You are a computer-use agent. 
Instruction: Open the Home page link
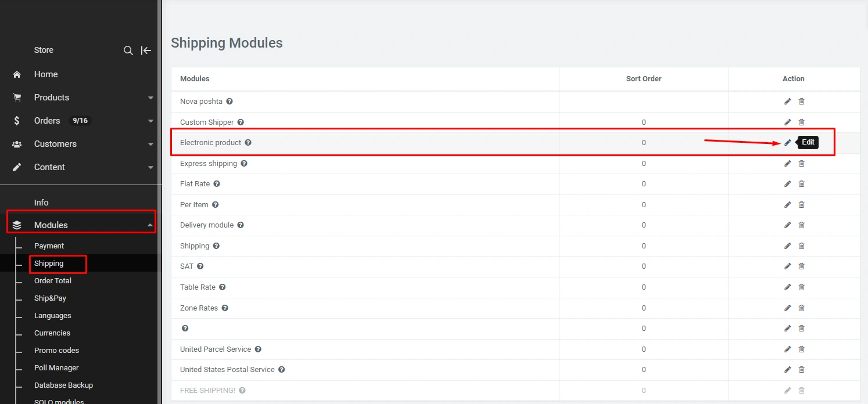pyautogui.click(x=46, y=74)
